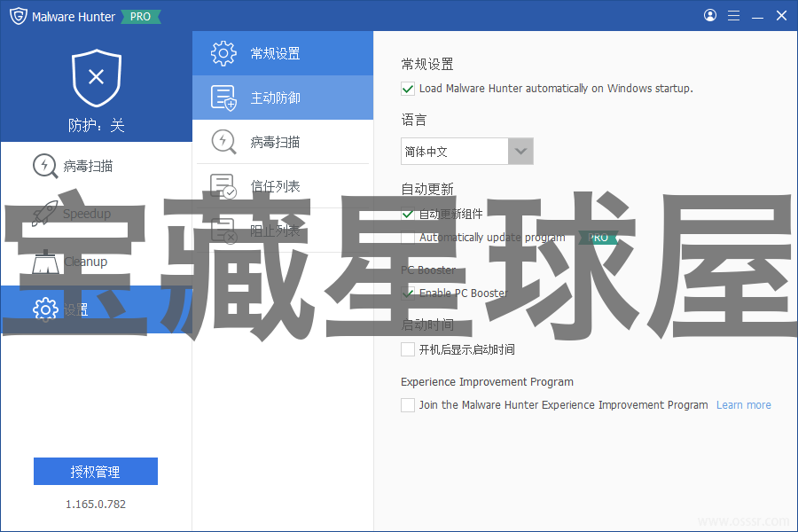Click the 启动时间 section heading
The width and height of the screenshot is (798, 532).
pyautogui.click(x=427, y=325)
